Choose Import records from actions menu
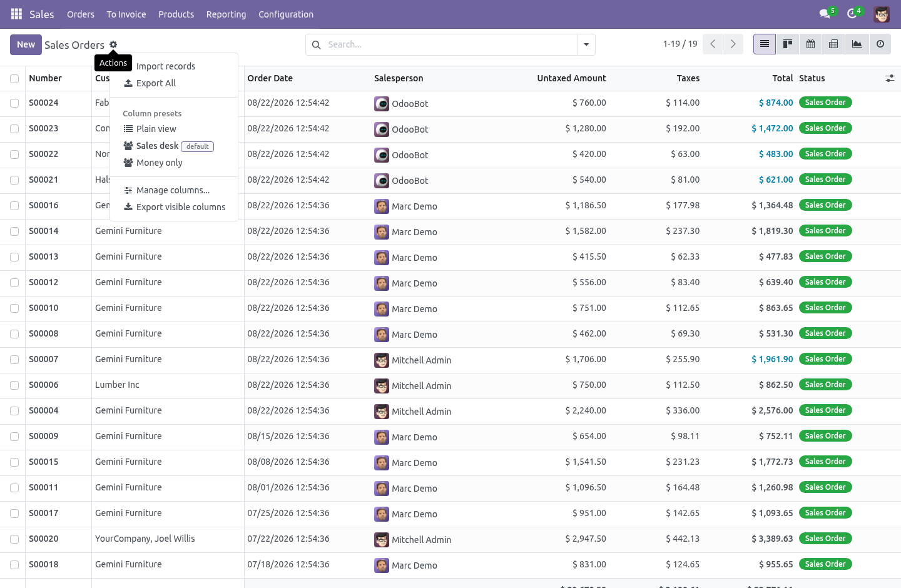901x588 pixels. coord(174,66)
